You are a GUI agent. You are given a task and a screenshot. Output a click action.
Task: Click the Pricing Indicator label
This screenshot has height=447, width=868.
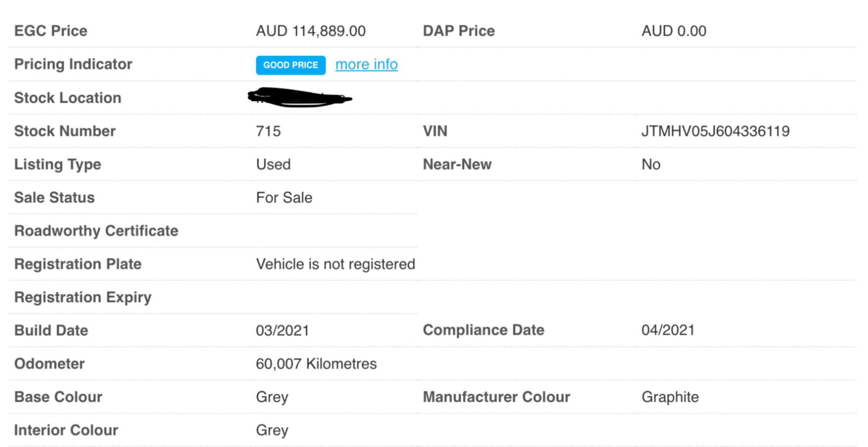(73, 64)
